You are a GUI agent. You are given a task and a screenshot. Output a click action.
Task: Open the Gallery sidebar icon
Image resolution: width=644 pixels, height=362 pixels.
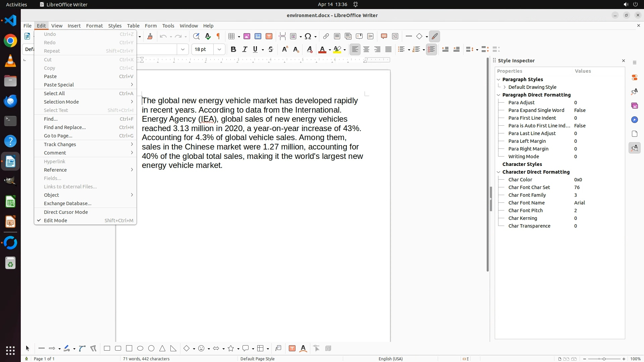pos(634,106)
